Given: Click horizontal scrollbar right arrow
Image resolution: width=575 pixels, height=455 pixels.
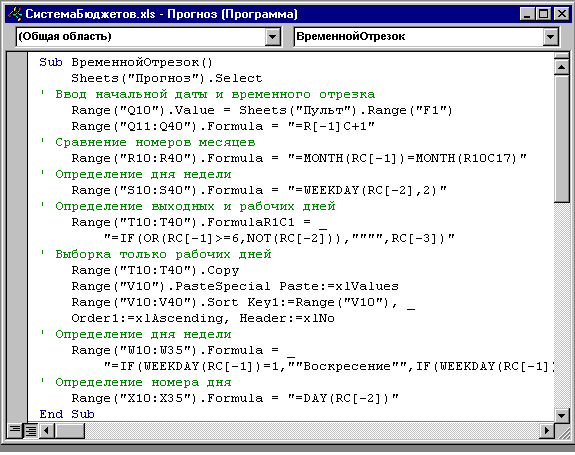Looking at the screenshot, I should pyautogui.click(x=547, y=430).
